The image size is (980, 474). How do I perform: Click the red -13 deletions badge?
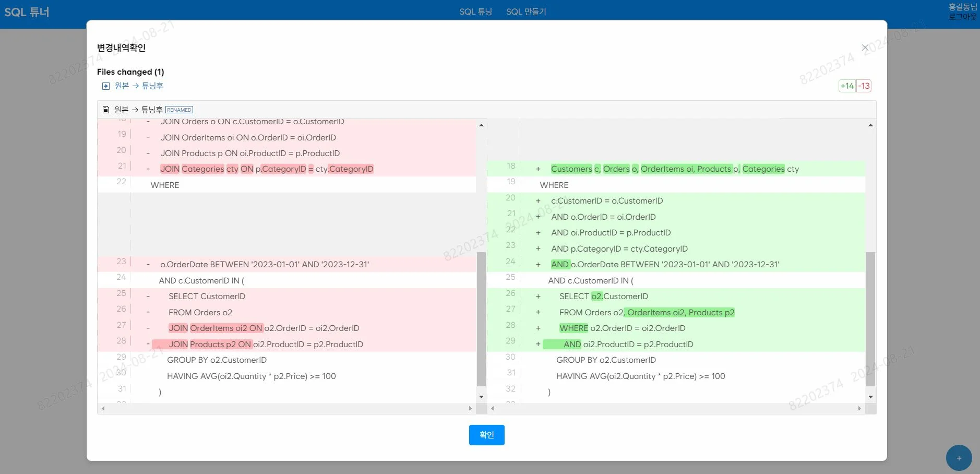[x=864, y=86]
